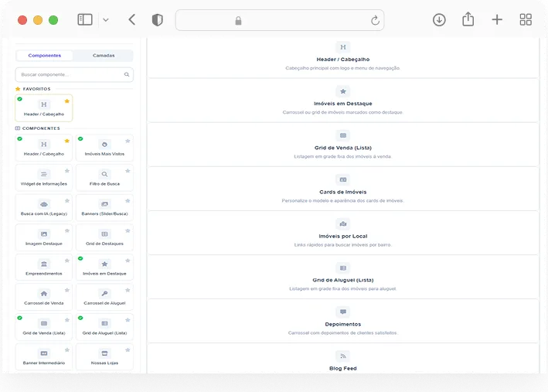
Task: Select the Imóveis Mais Vistos component icon
Action: [104, 145]
